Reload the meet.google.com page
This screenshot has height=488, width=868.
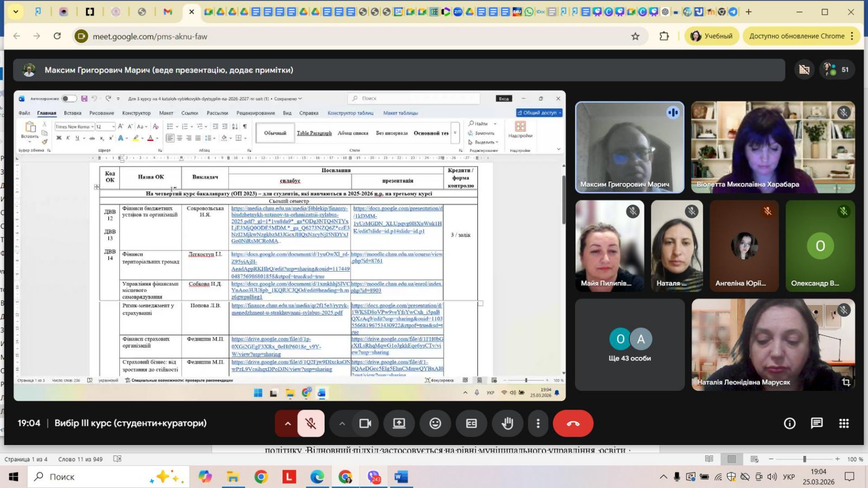click(57, 36)
